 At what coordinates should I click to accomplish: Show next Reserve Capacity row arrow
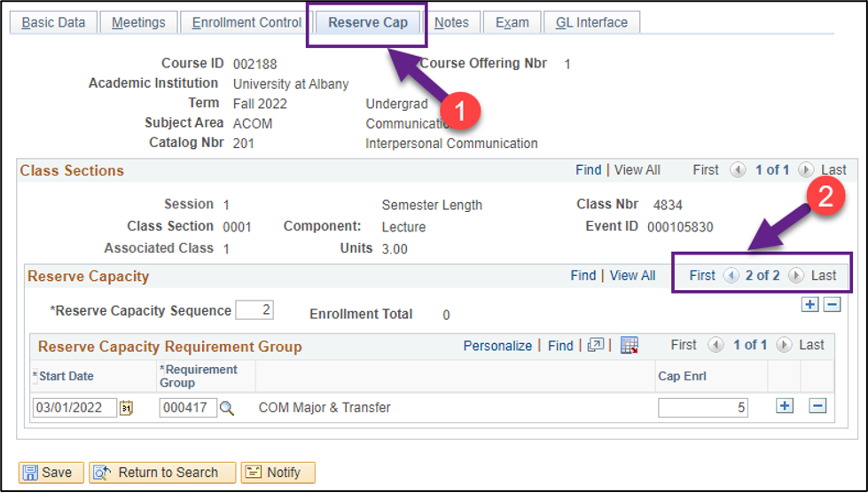pyautogui.click(x=795, y=276)
